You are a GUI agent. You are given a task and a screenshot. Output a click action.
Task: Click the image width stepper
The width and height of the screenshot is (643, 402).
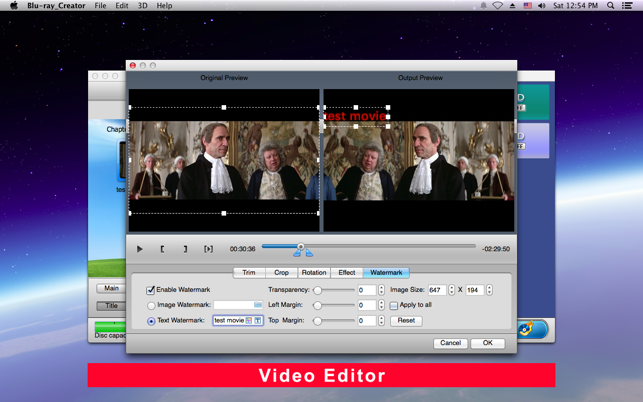(x=451, y=290)
